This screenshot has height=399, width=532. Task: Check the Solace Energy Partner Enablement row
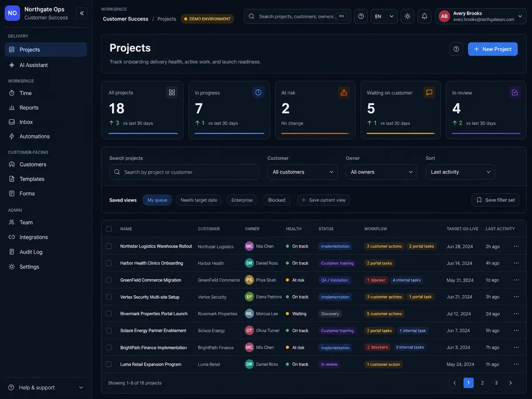[109, 330]
